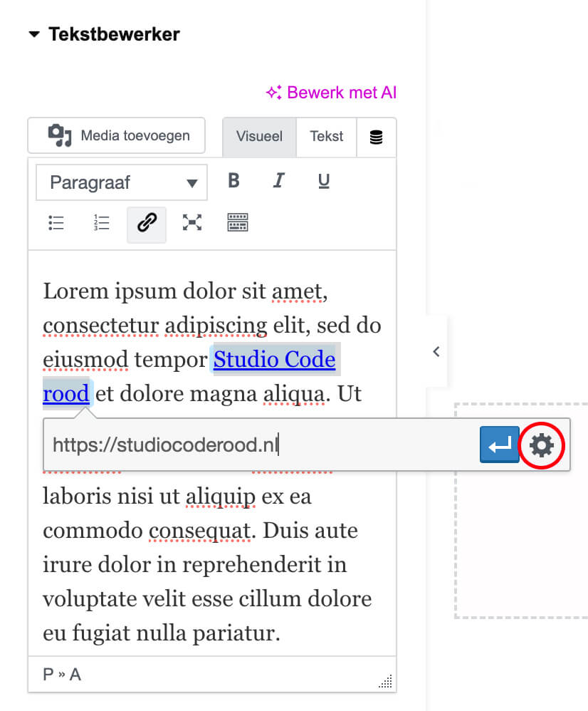Click the URL input field

(x=260, y=445)
